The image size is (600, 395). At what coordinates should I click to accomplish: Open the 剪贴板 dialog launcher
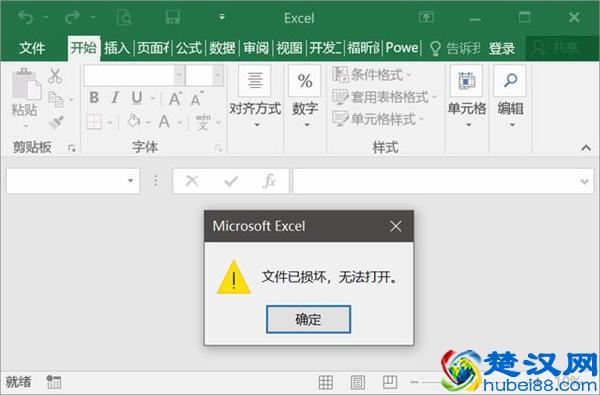pos(72,148)
